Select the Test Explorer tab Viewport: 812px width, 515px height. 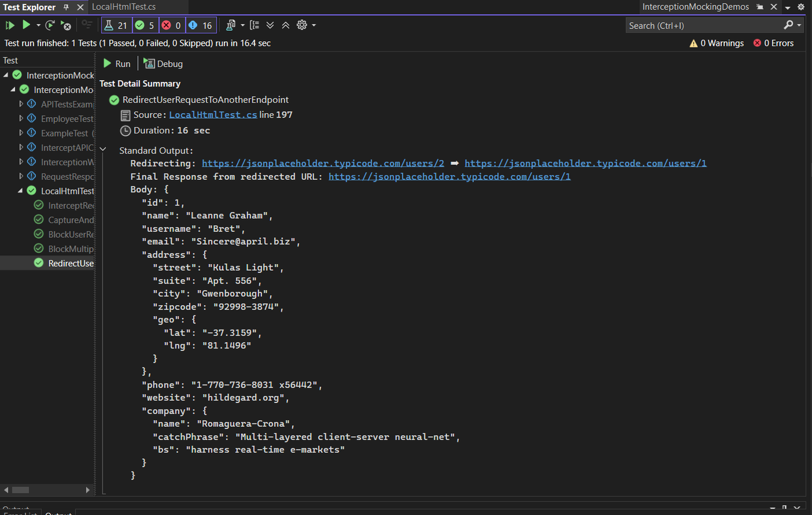[x=30, y=7]
